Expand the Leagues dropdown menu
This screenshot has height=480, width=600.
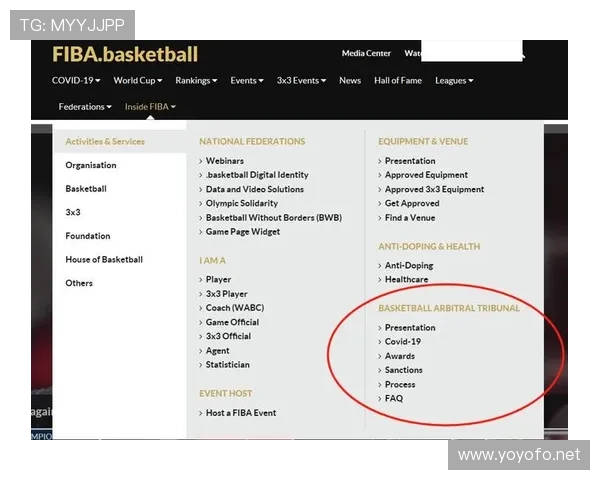pyautogui.click(x=454, y=80)
